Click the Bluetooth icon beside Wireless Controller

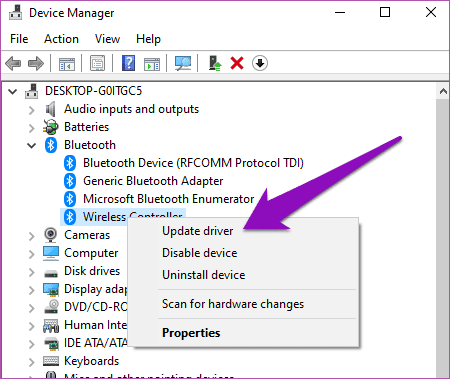click(x=70, y=217)
